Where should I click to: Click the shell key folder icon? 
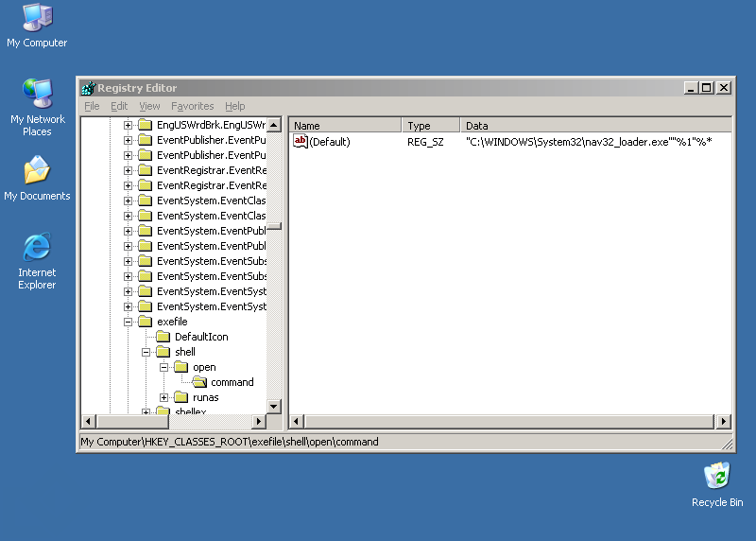tap(163, 352)
